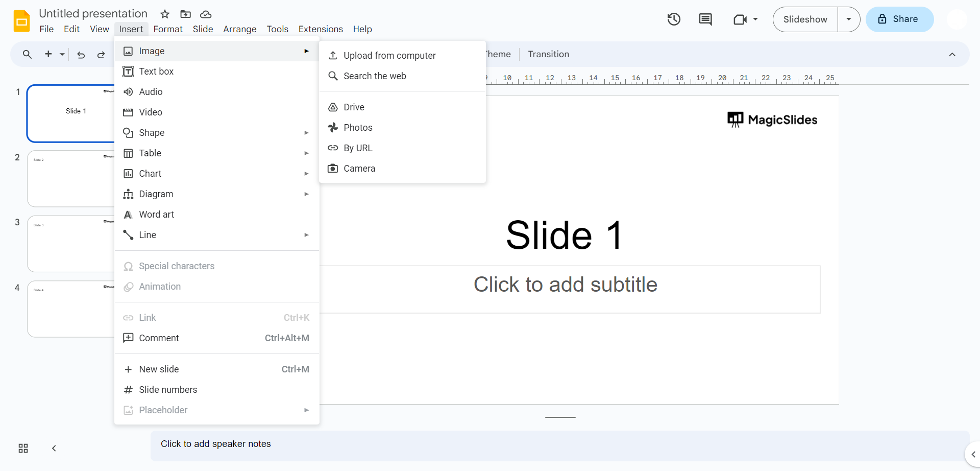Click the undo arrow icon
The width and height of the screenshot is (980, 471).
tap(81, 55)
